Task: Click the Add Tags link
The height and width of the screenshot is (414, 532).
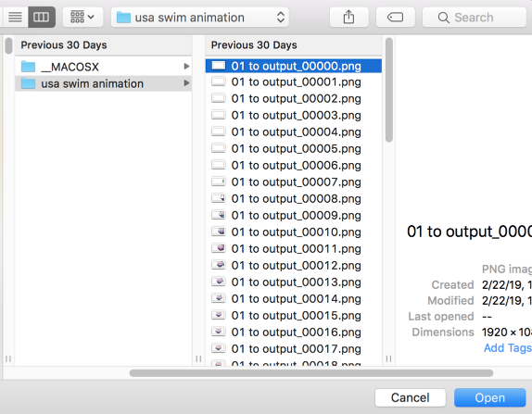Action: pos(508,348)
